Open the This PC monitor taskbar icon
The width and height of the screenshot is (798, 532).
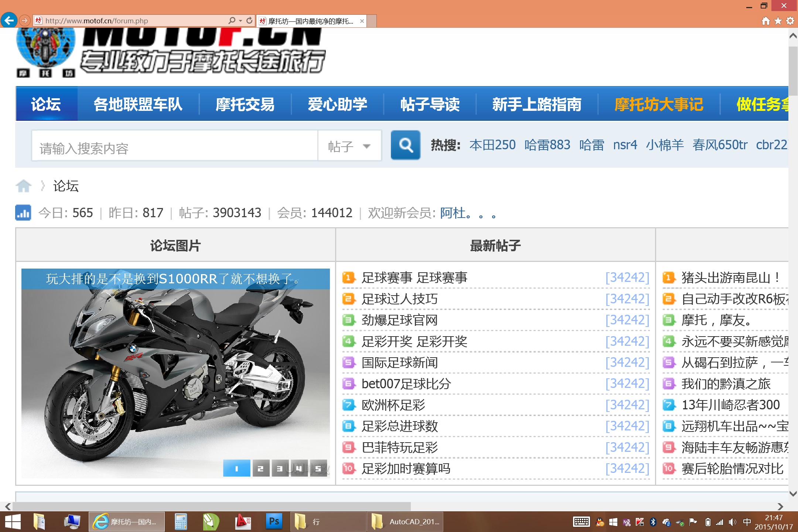[72, 522]
